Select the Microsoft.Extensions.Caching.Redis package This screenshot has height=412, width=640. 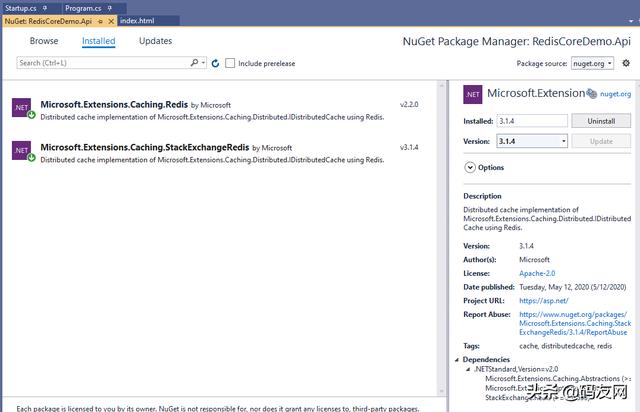[x=220, y=110]
